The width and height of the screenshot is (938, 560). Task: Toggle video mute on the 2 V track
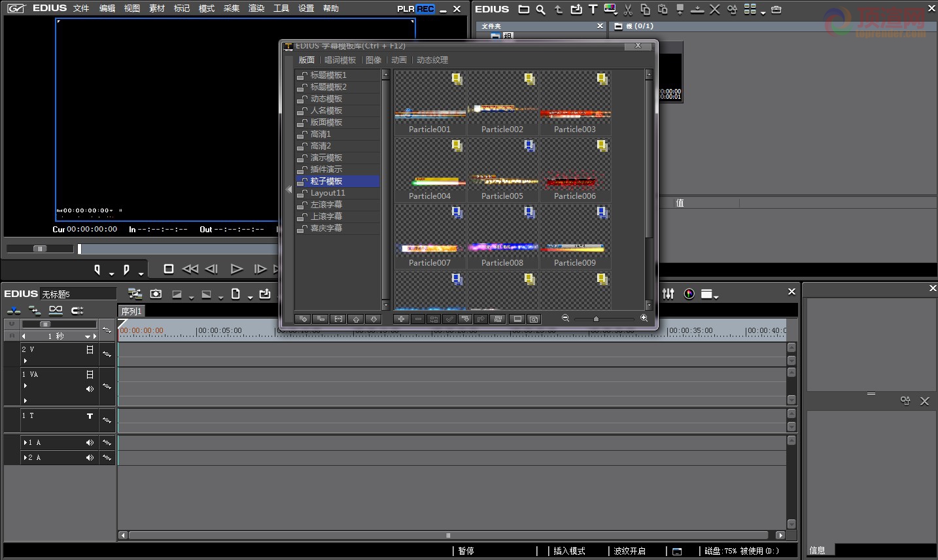[x=90, y=350]
